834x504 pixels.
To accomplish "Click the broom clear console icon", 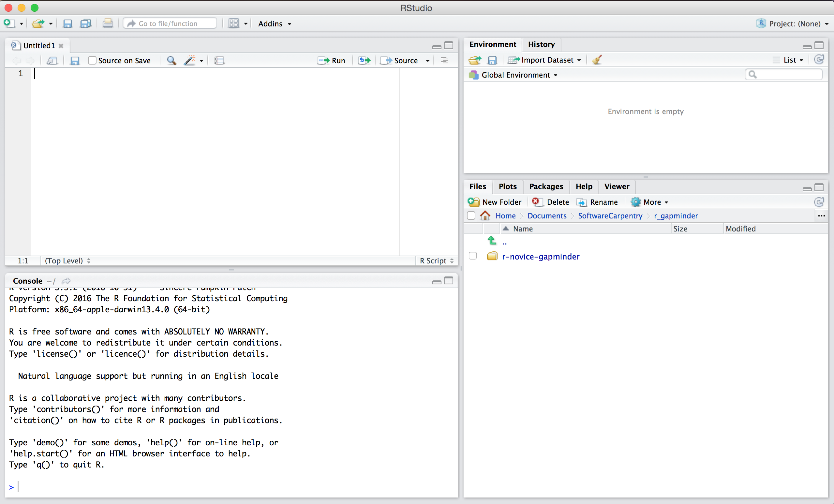I will (x=598, y=59).
